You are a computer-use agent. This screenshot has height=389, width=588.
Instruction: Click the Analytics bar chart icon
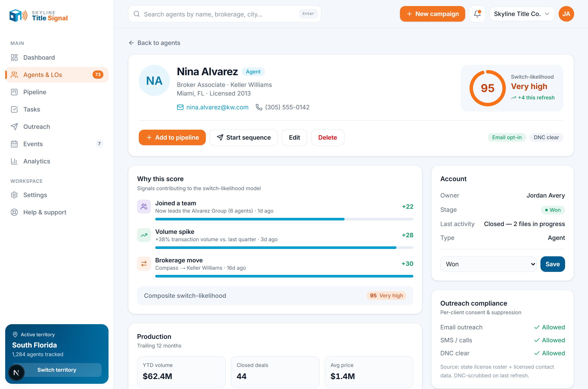[x=14, y=161]
